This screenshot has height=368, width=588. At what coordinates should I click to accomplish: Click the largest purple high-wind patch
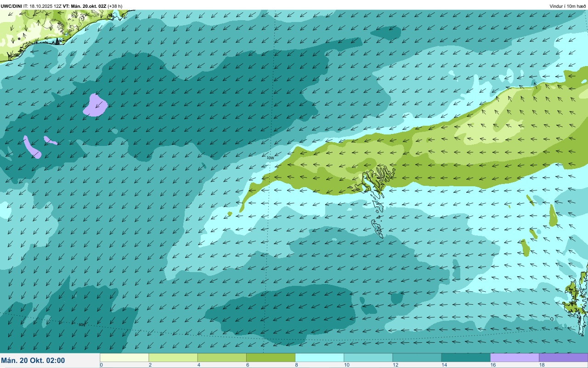[95, 105]
